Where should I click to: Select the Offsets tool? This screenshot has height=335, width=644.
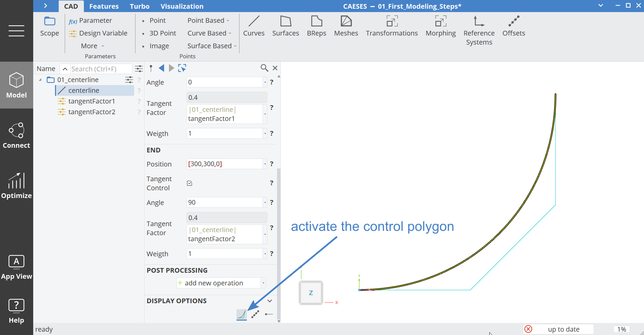pyautogui.click(x=514, y=26)
